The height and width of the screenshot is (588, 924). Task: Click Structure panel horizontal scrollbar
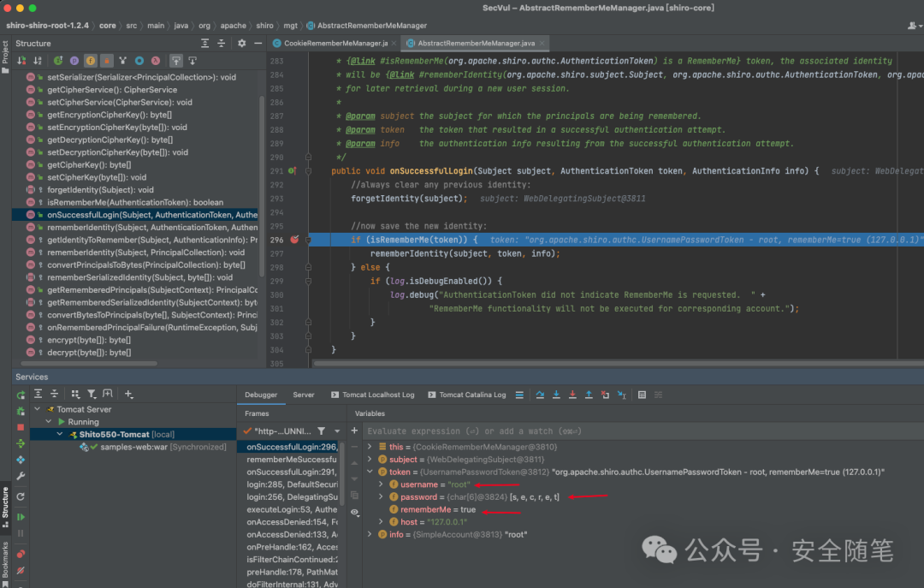pyautogui.click(x=88, y=363)
